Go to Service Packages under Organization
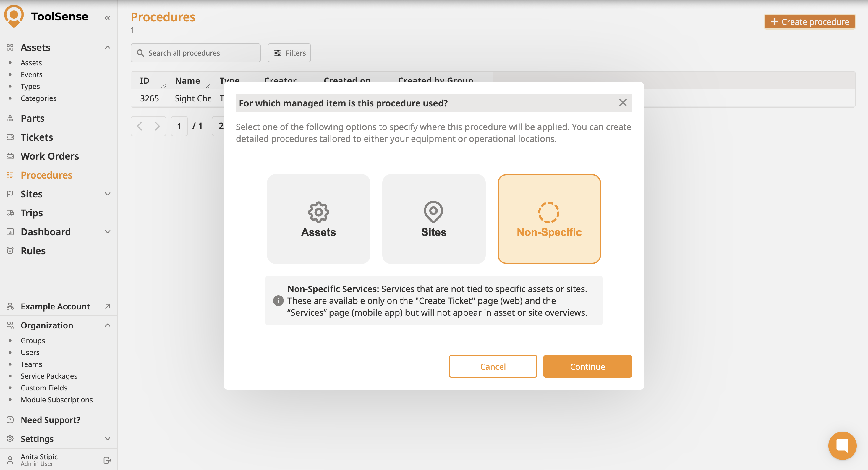Viewport: 868px width, 470px height. point(49,376)
